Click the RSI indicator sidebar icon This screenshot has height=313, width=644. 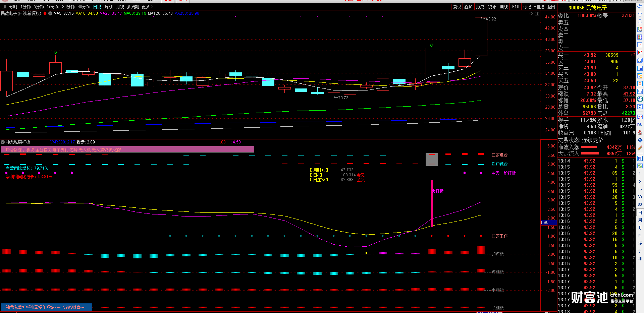pyautogui.click(x=640, y=125)
